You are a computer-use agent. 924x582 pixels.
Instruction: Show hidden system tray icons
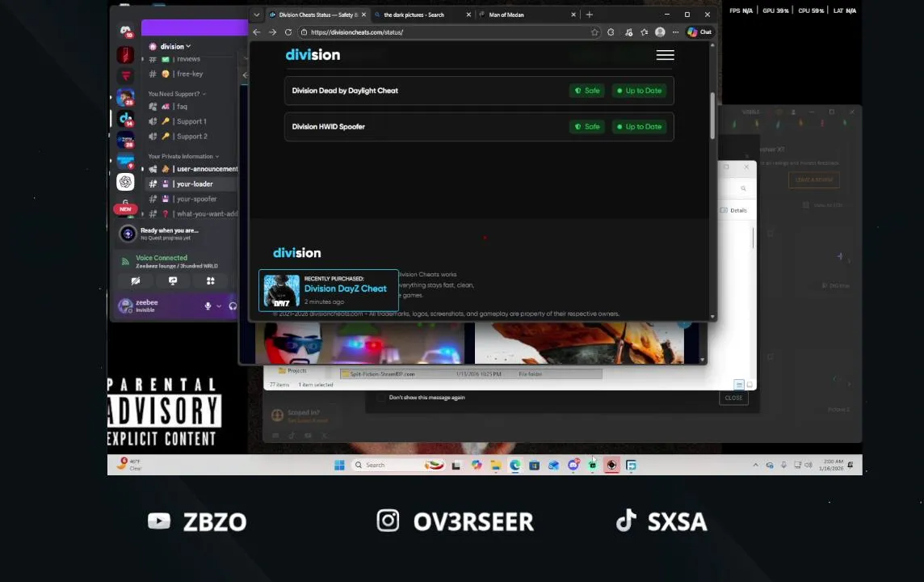click(x=755, y=466)
